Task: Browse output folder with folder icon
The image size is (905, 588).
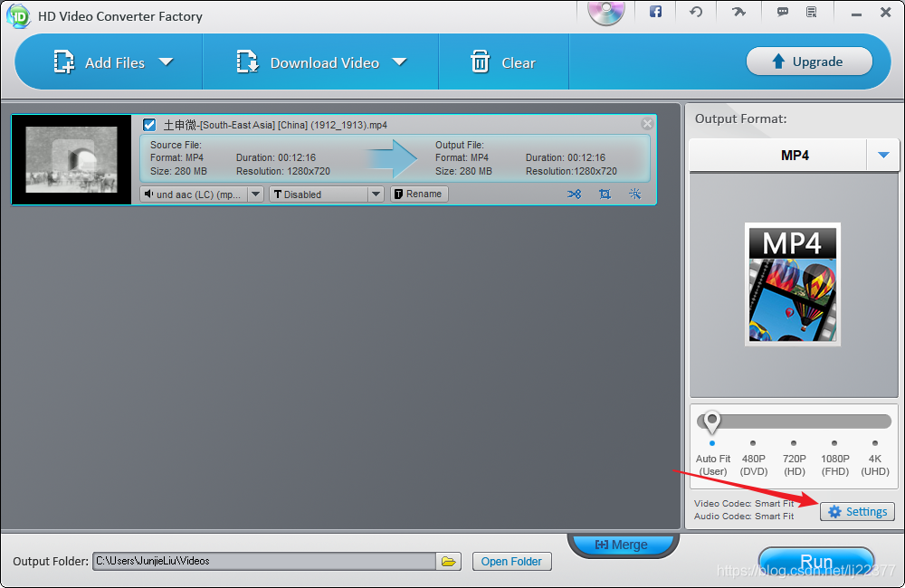Action: [449, 561]
